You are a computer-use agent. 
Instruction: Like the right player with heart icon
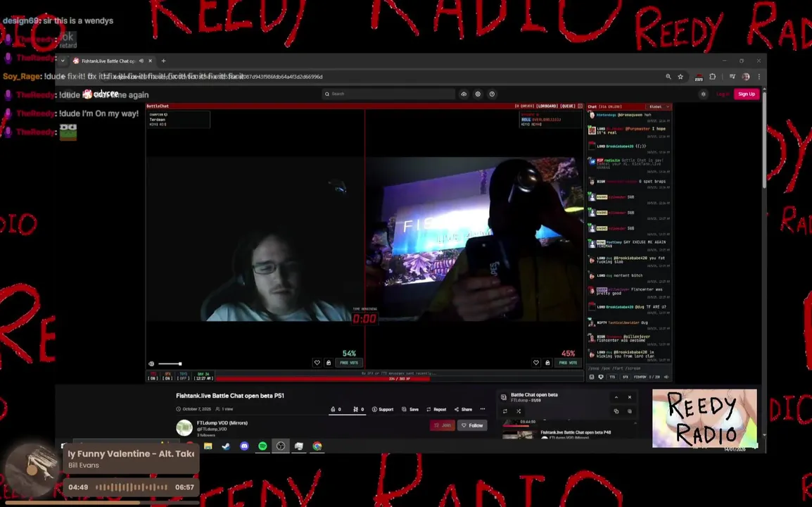[x=536, y=363]
